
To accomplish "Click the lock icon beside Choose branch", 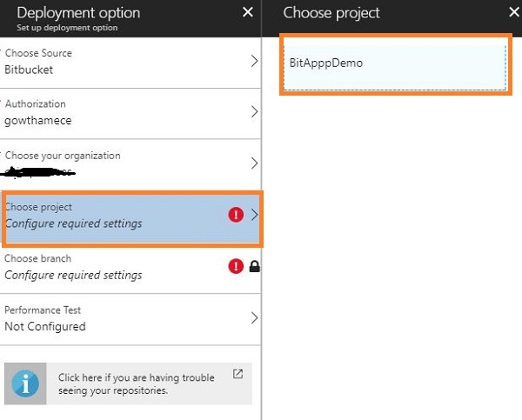I will [x=254, y=266].
